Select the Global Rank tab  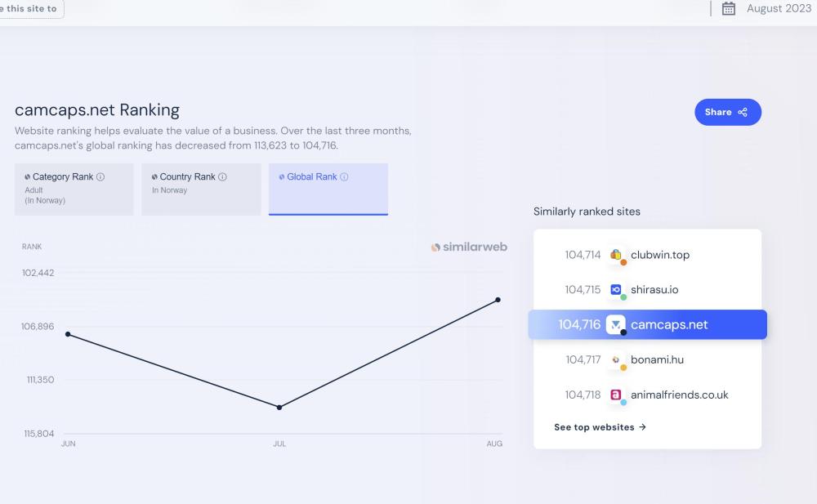328,190
